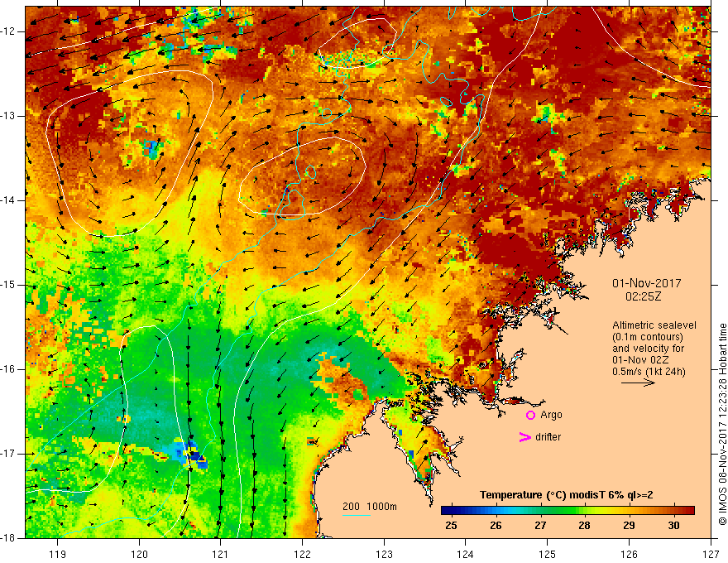Click latitude axis label -18
This screenshot has width=728, height=563.
coord(9,538)
